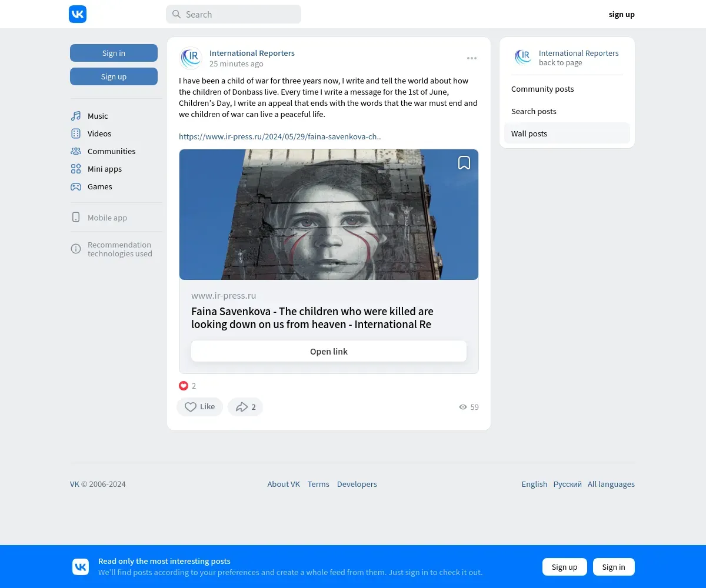Click the Faina Savenkova article title
The image size is (706, 588).
point(312,318)
